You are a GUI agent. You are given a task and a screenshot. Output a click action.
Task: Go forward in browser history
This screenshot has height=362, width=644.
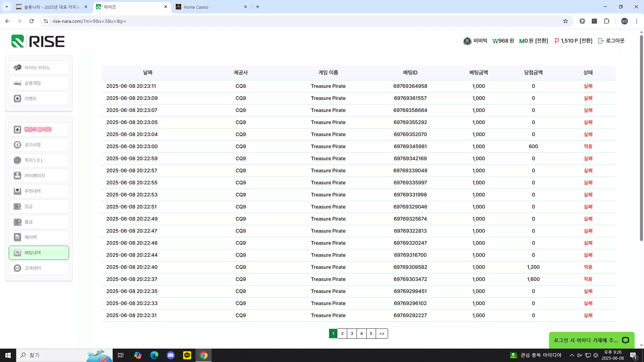[x=19, y=21]
